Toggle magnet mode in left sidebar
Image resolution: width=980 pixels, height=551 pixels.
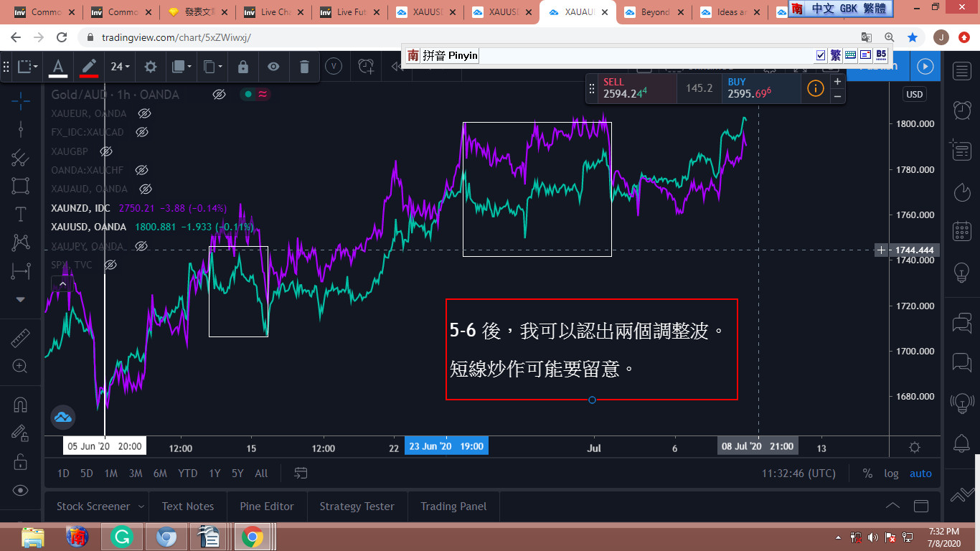[x=20, y=404]
